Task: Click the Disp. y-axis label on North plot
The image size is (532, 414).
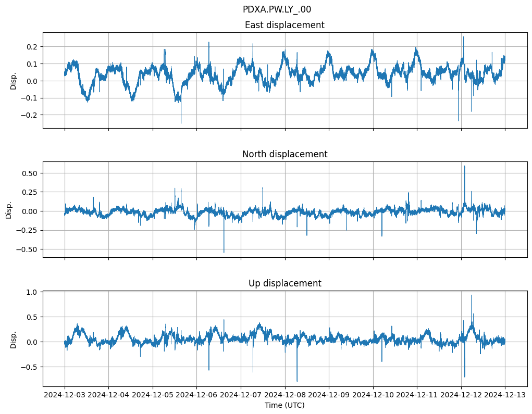Action: (x=9, y=209)
